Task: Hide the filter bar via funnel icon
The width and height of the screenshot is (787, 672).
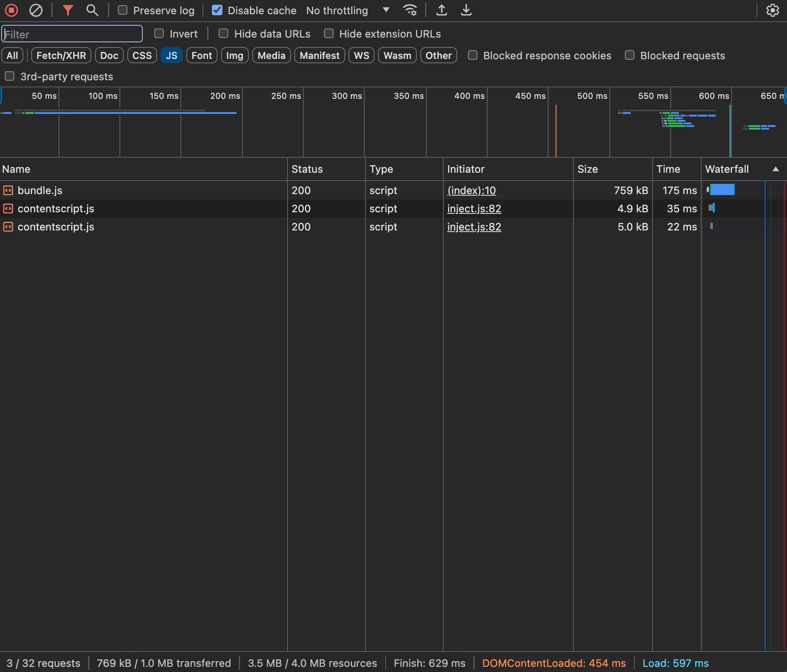Action: [68, 10]
